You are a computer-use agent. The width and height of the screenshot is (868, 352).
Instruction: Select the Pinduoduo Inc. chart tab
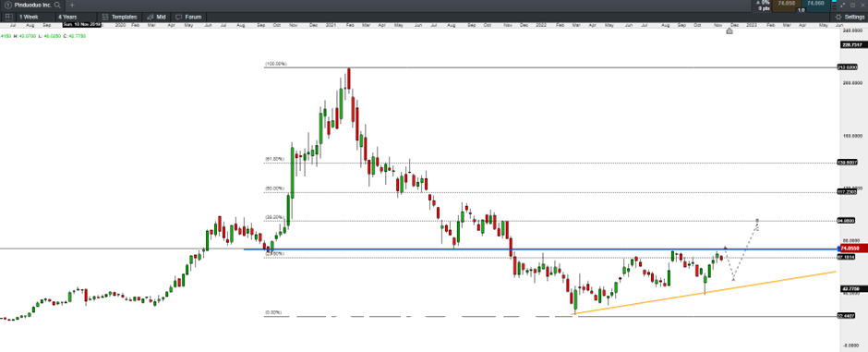pos(31,5)
